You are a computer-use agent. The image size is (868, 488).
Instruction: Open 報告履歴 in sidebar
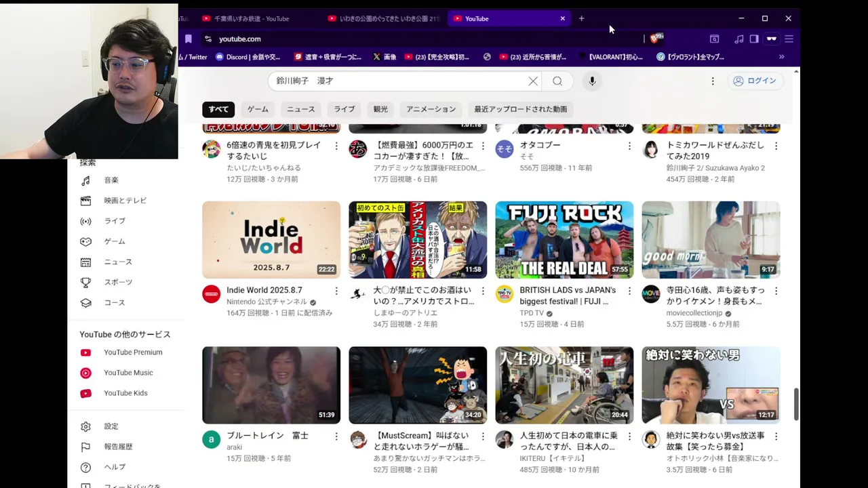click(x=117, y=447)
